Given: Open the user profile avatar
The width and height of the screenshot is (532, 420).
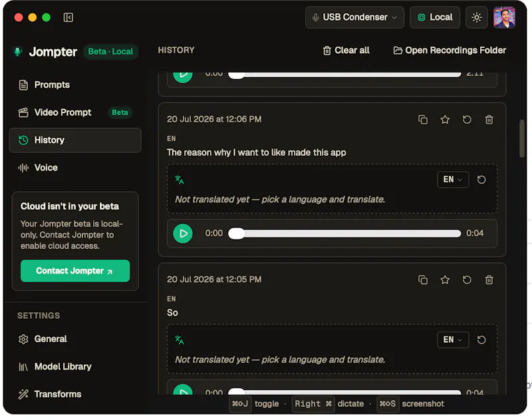Looking at the screenshot, I should point(504,17).
